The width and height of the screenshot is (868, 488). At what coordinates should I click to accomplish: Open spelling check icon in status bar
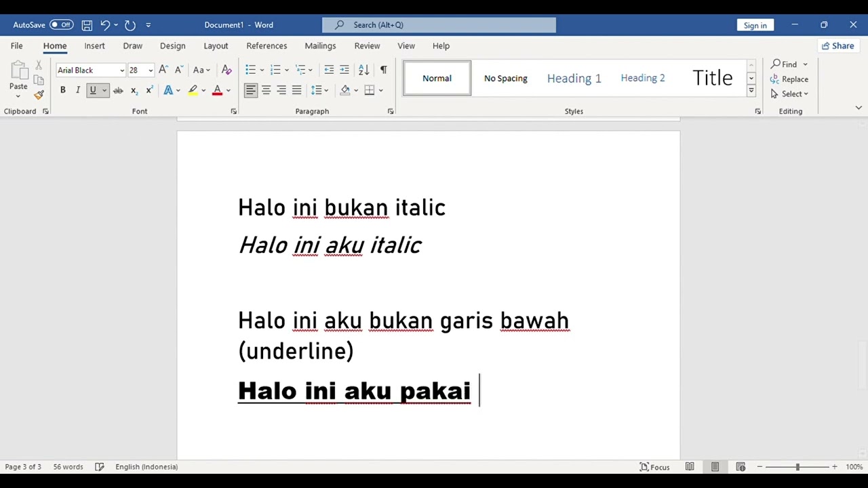100,466
